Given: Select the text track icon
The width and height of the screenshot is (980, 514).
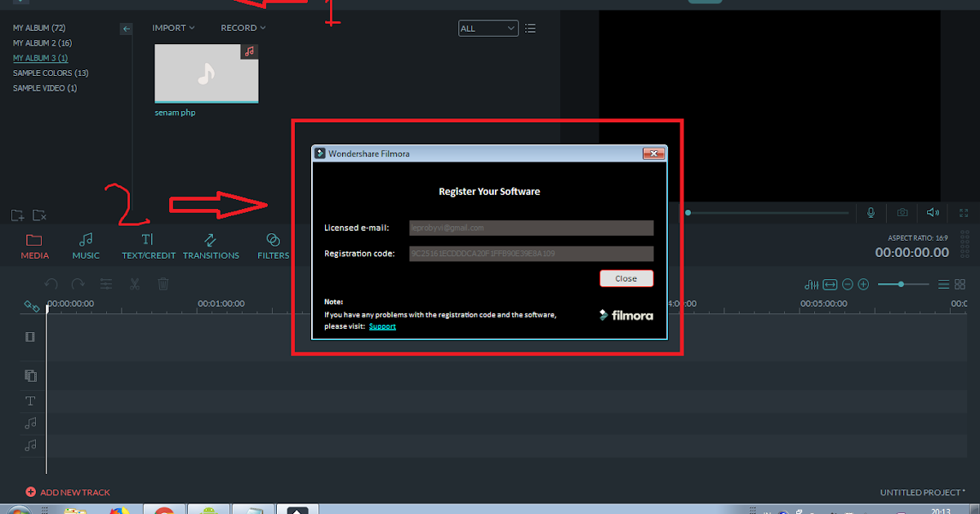Looking at the screenshot, I should [30, 401].
